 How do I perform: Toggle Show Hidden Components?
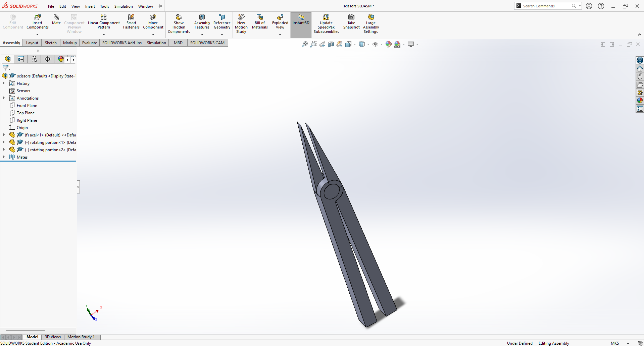coord(179,24)
